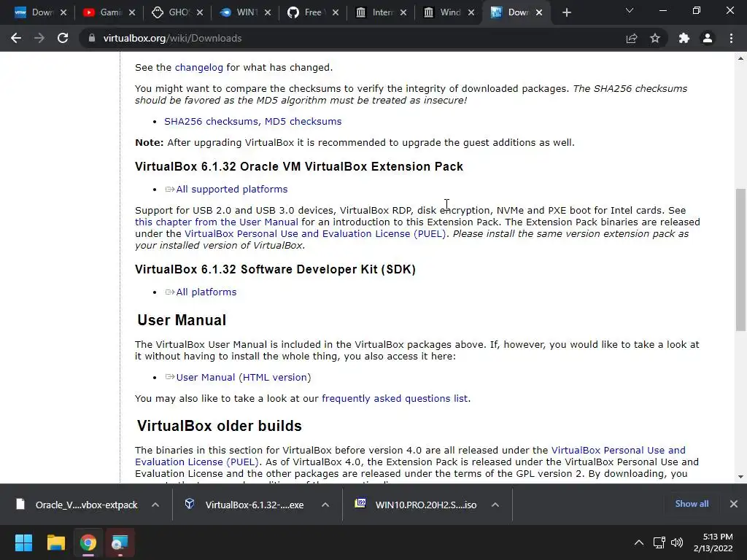
Task: Bookmark this page with the star icon
Action: click(x=655, y=38)
